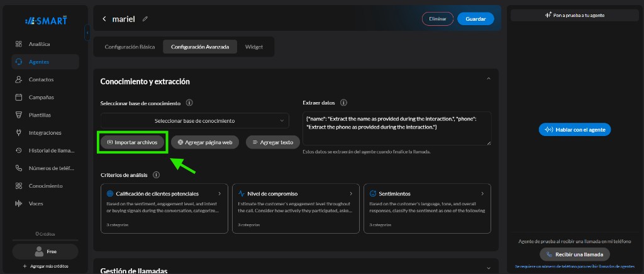Select Configuración Avanzada tab
644x274 pixels.
tap(201, 47)
